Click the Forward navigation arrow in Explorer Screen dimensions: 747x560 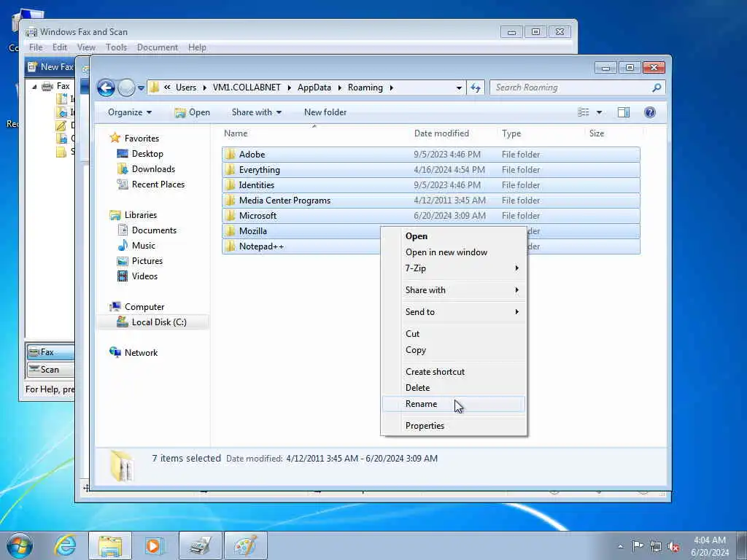tap(126, 87)
